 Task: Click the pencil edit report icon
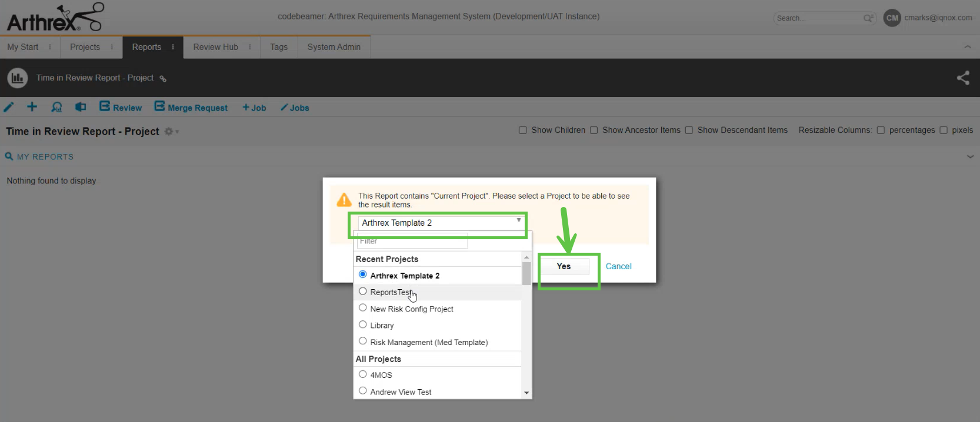click(x=9, y=107)
